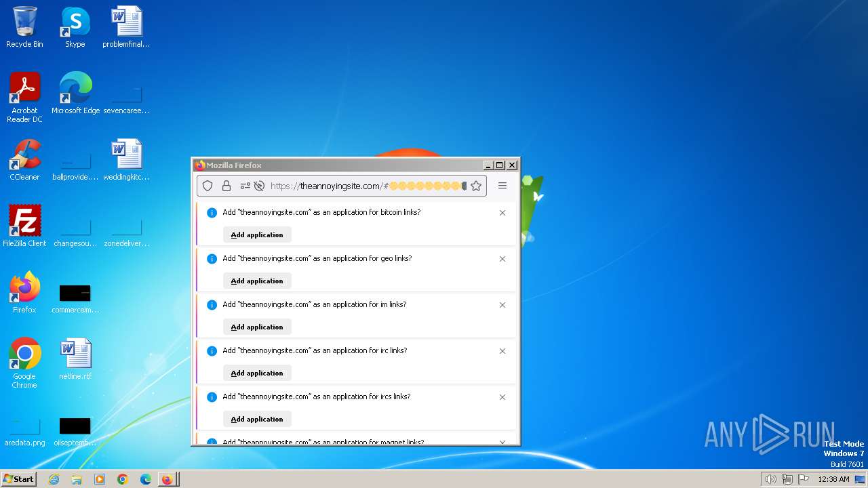868x488 pixels.
Task: Open the Action Center flag icon
Action: (x=804, y=479)
